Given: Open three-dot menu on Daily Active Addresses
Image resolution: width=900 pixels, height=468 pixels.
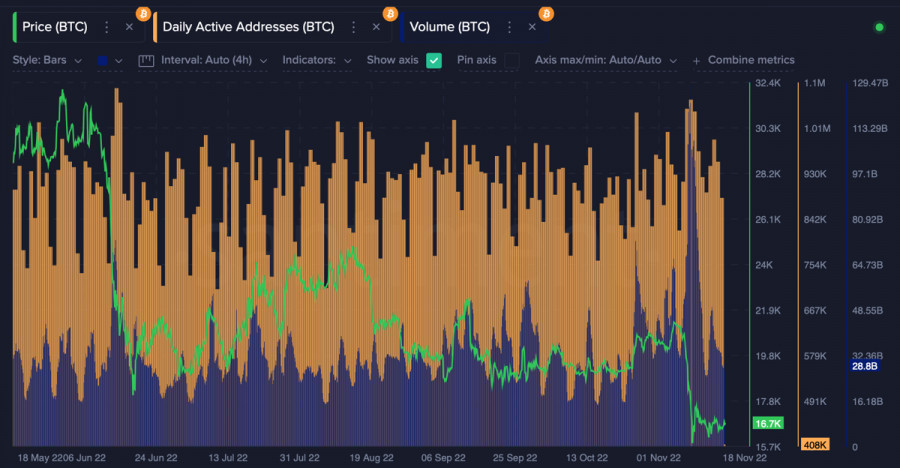Looking at the screenshot, I should pos(354,27).
